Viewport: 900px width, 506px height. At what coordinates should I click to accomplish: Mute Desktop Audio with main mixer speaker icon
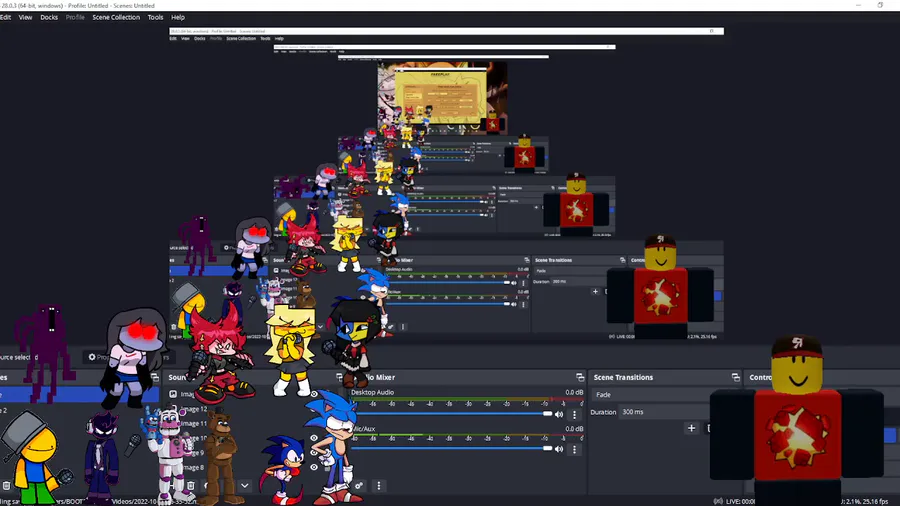click(x=559, y=414)
